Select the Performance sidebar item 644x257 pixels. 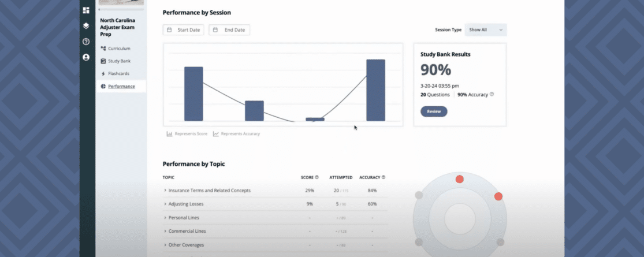(121, 86)
